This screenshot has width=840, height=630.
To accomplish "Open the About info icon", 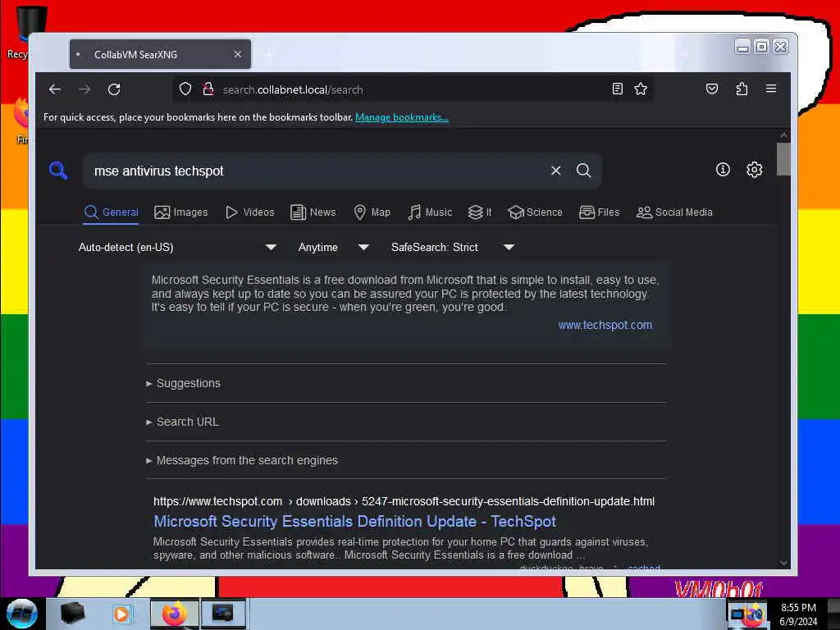I will point(724,170).
